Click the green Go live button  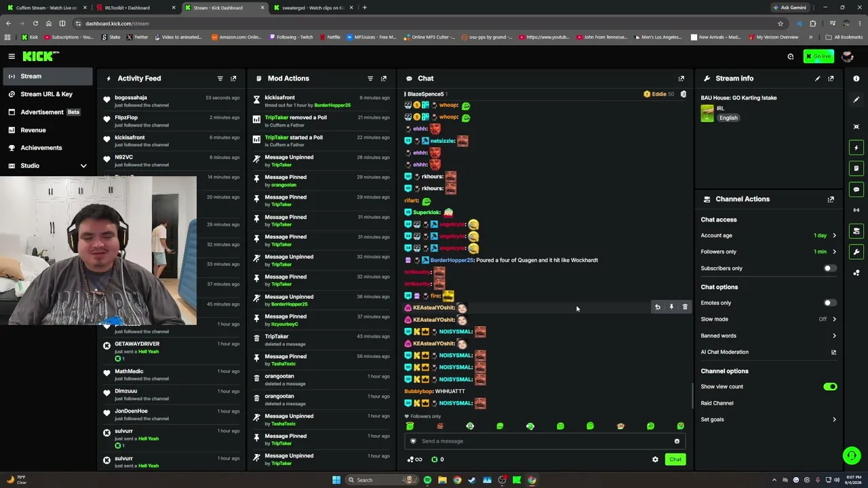pos(818,56)
